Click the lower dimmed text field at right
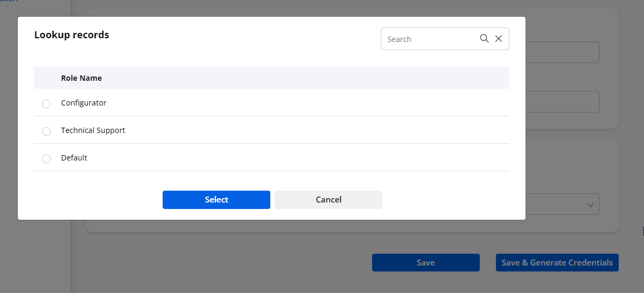Viewport: 644px width, 293px height. (x=563, y=102)
